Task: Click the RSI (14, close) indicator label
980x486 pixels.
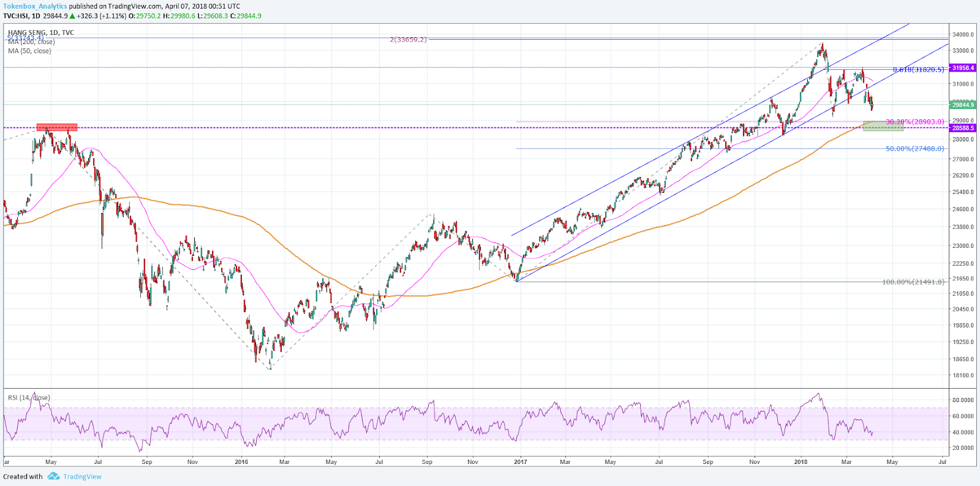Action: tap(29, 397)
